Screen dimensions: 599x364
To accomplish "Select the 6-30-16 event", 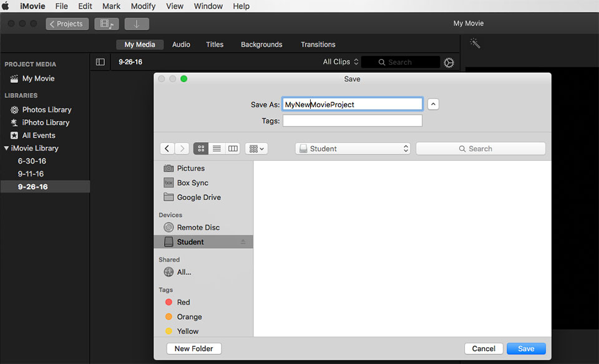I will pos(32,161).
